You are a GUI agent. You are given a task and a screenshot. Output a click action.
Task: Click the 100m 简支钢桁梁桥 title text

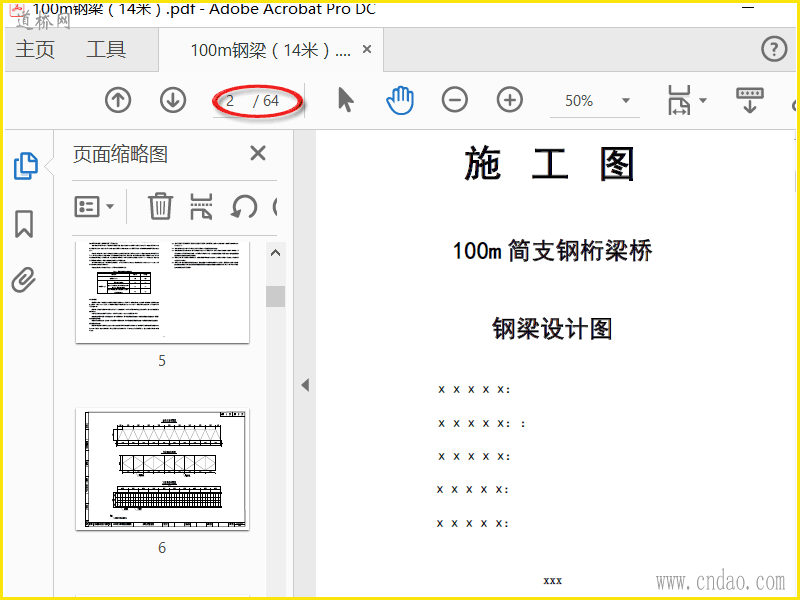click(553, 251)
